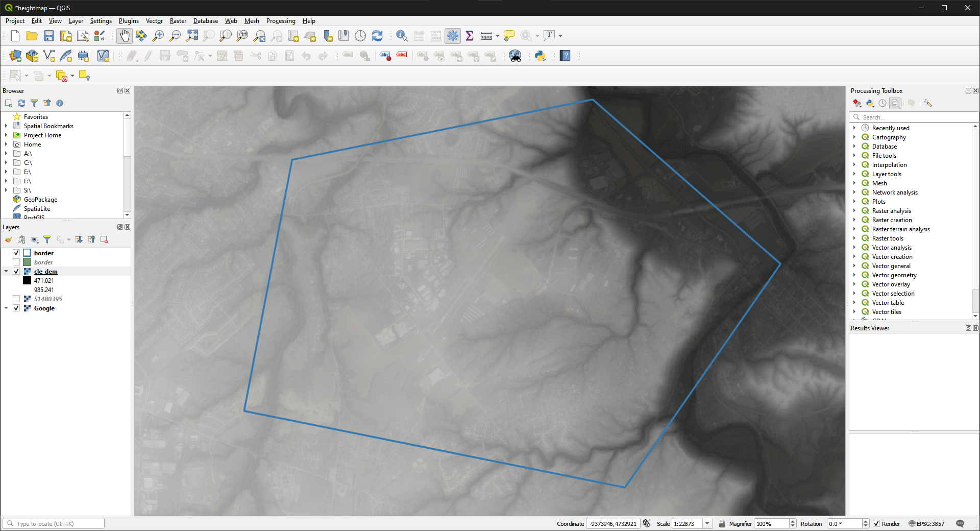Image resolution: width=980 pixels, height=531 pixels.
Task: Uncheck the Render checkbox in status bar
Action: pyautogui.click(x=876, y=524)
